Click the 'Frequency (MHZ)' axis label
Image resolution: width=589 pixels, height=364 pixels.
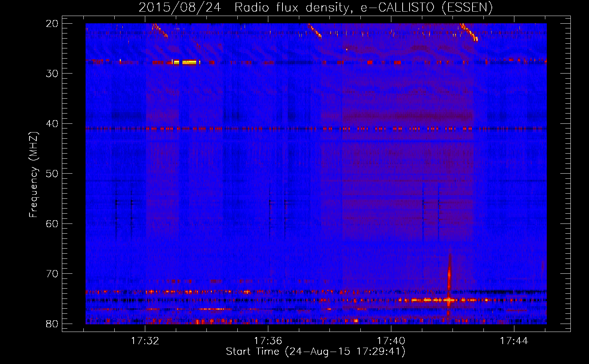click(33, 175)
